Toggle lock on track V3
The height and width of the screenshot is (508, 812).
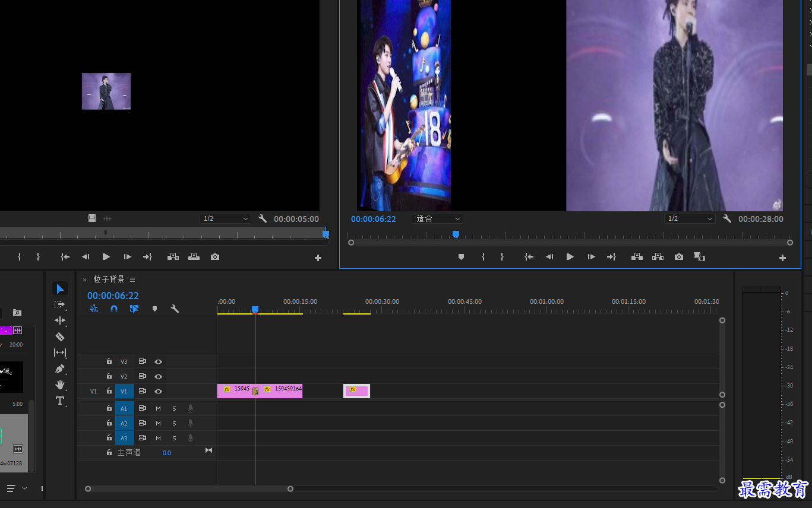click(109, 361)
